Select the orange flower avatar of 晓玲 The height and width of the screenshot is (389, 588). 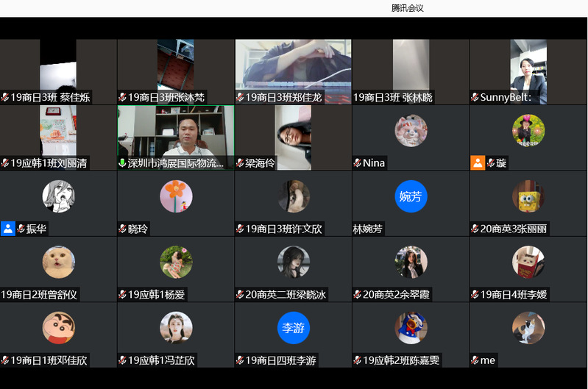click(x=176, y=196)
